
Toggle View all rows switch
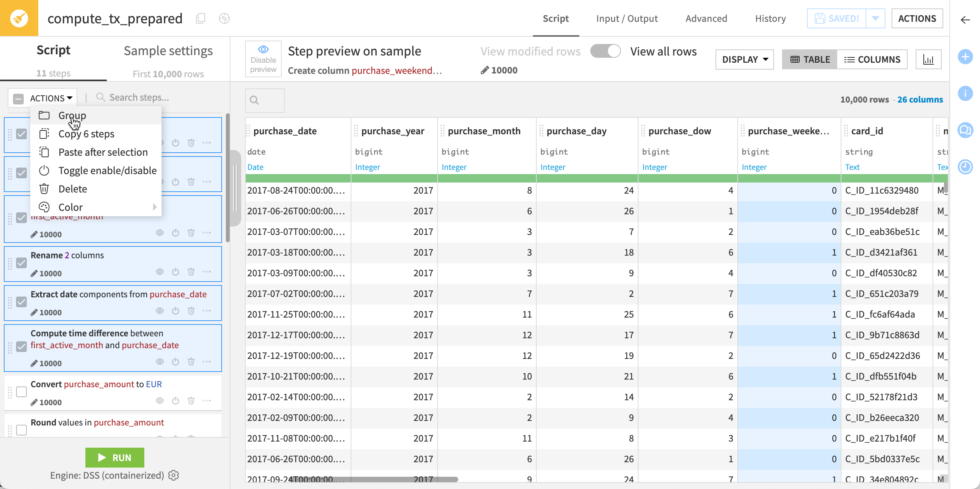(x=605, y=51)
